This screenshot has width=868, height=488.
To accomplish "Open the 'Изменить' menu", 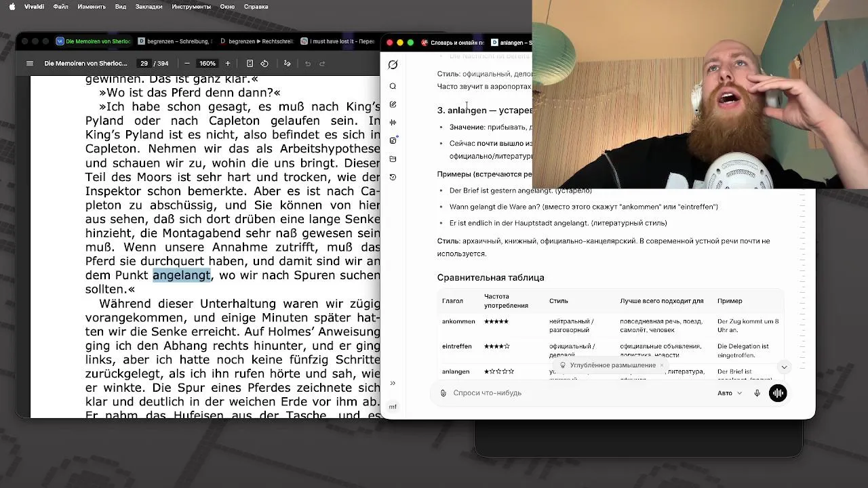I will coord(92,7).
